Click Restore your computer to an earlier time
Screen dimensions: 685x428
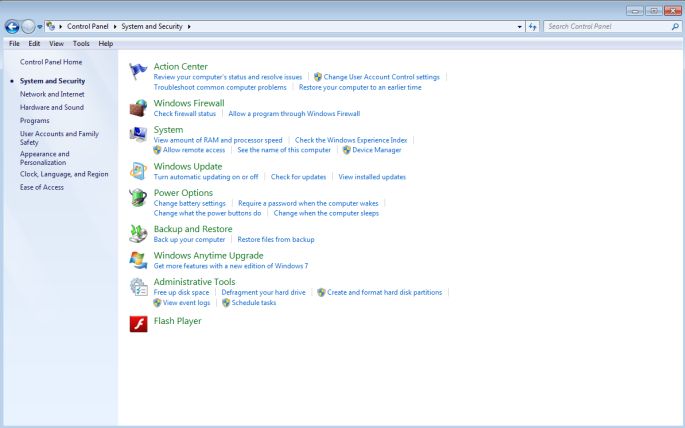[360, 87]
